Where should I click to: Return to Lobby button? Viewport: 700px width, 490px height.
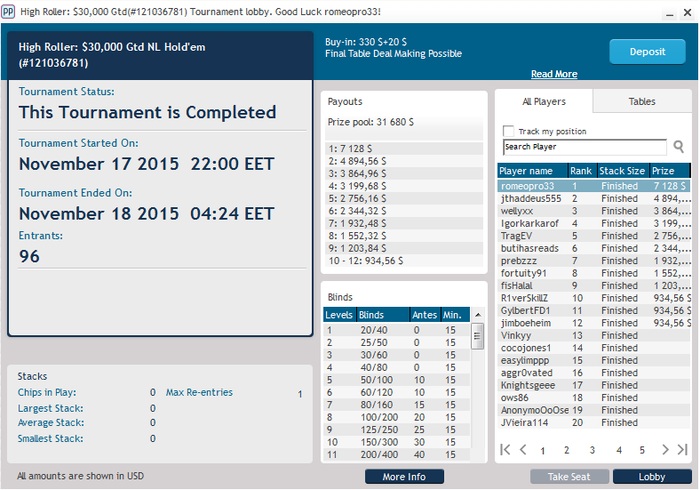[x=652, y=477]
